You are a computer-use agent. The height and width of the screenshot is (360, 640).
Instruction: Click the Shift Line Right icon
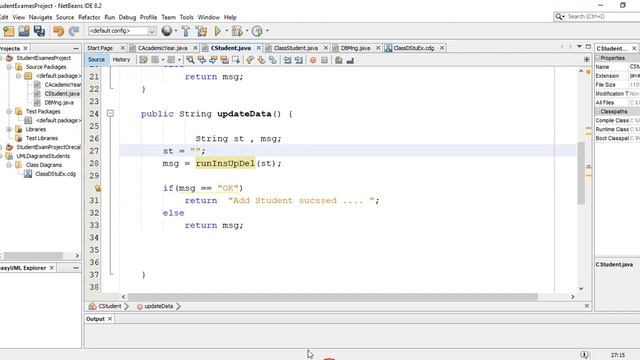(x=299, y=60)
